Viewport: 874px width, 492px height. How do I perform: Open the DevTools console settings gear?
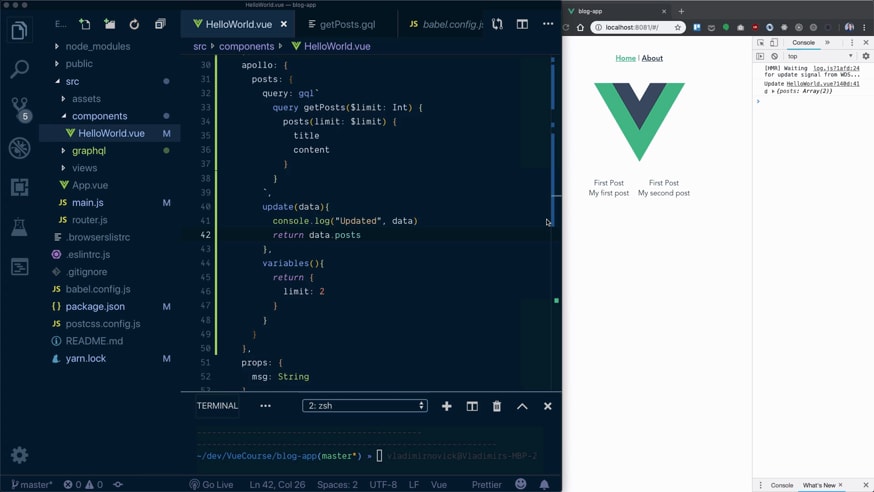(x=866, y=56)
